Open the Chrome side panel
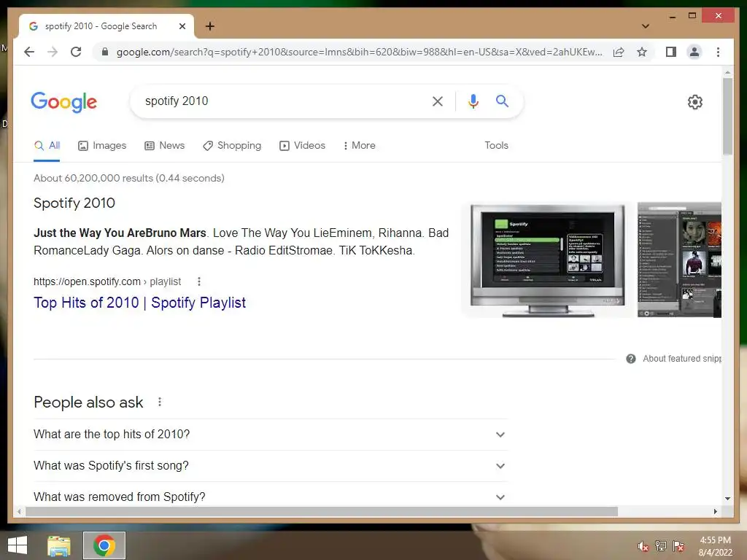Screen dimensions: 747x560 (x=671, y=52)
